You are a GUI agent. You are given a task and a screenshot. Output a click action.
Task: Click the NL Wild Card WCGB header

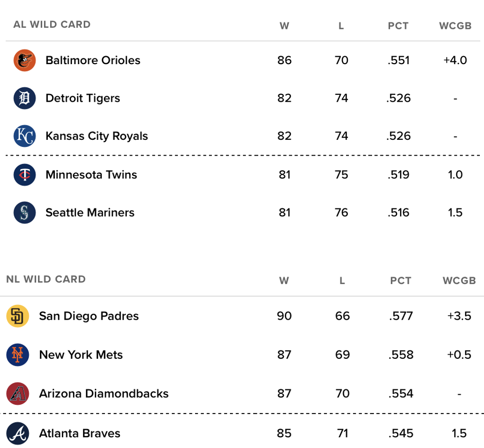[x=459, y=281]
